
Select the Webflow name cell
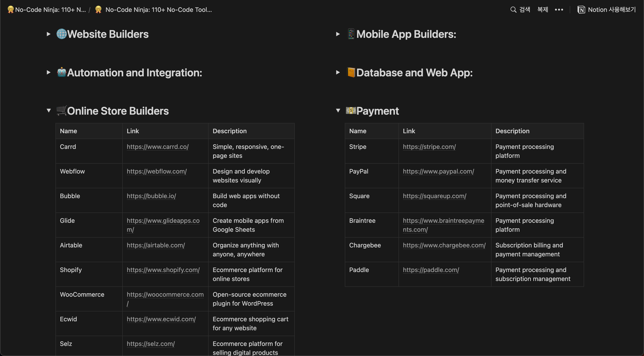pyautogui.click(x=89, y=176)
